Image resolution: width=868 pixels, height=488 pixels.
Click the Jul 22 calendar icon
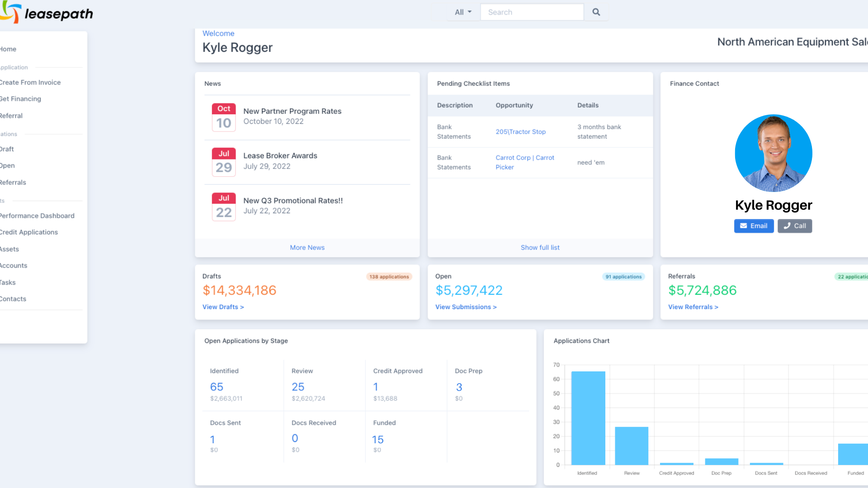(224, 207)
